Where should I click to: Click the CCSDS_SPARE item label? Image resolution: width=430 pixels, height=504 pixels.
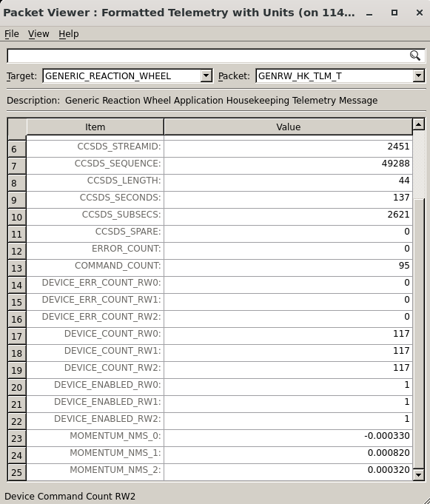click(128, 232)
